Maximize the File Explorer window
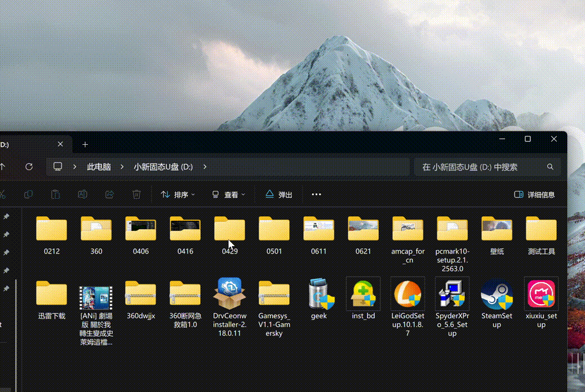 tap(528, 139)
